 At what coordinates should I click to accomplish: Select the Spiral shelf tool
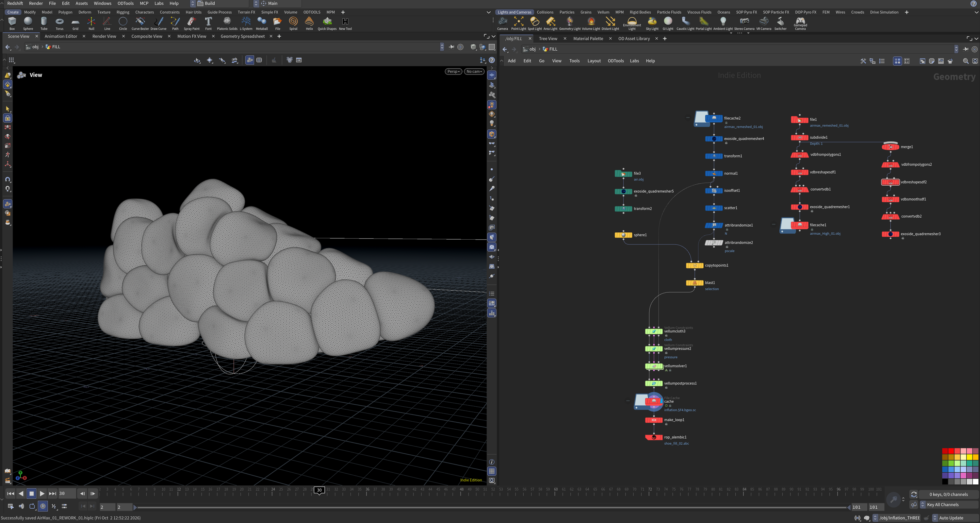[293, 23]
